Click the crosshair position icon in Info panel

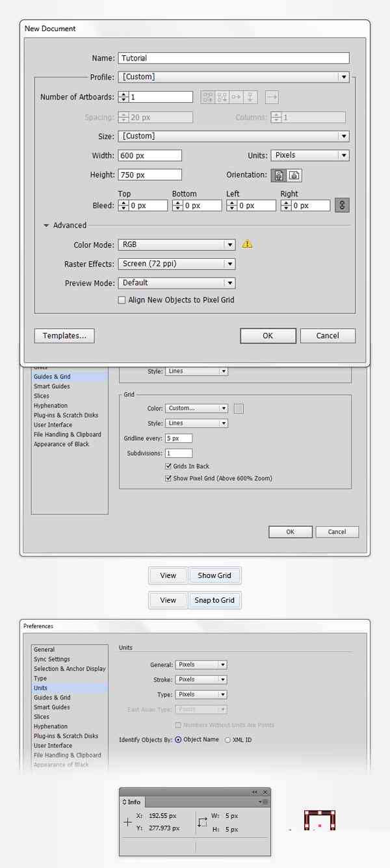[127, 822]
